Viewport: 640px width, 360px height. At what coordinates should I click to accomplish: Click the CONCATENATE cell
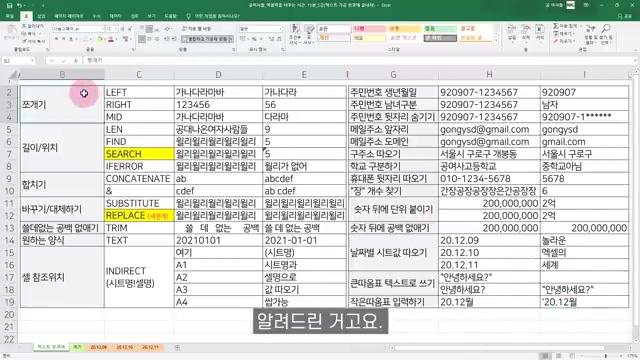(139, 179)
